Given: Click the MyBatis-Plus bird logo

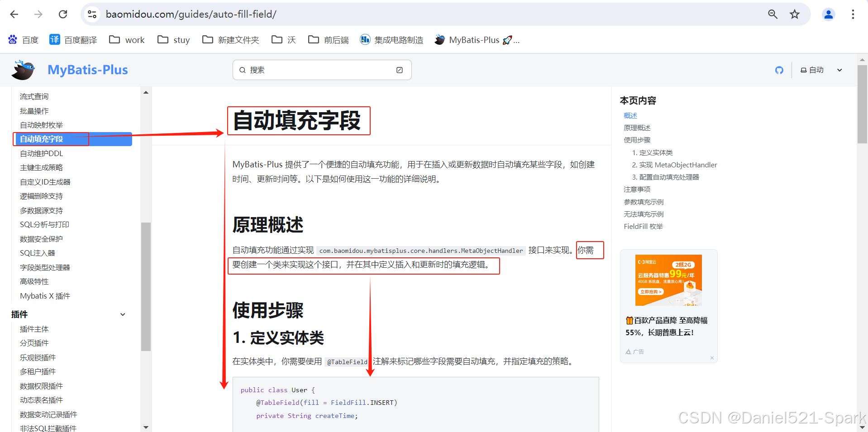Looking at the screenshot, I should 24,70.
